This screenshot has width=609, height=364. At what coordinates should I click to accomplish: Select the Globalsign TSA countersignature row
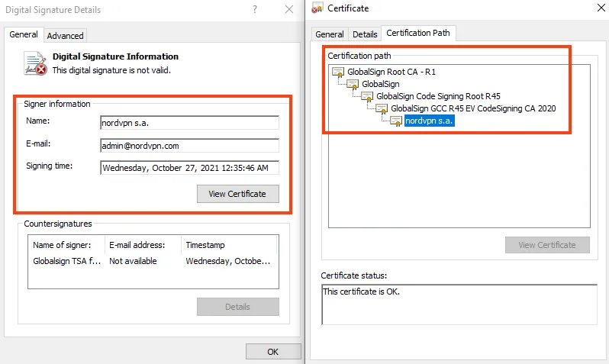pyautogui.click(x=153, y=261)
